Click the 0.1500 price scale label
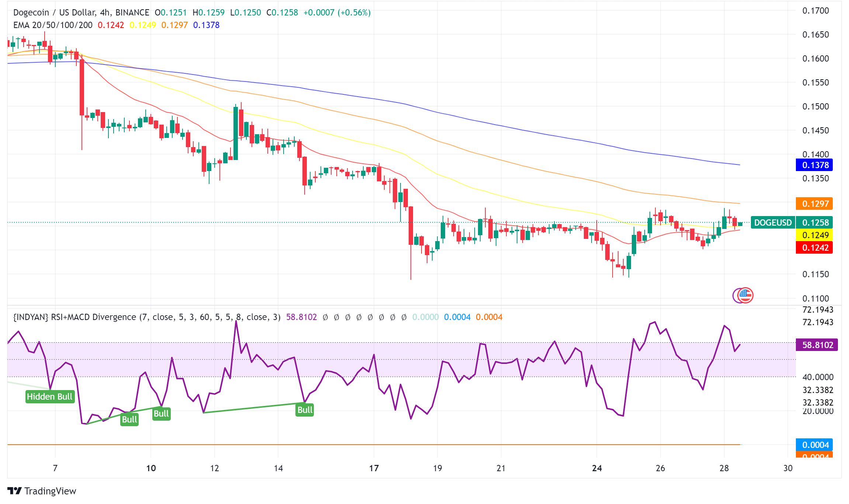The height and width of the screenshot is (504, 849). tap(815, 107)
